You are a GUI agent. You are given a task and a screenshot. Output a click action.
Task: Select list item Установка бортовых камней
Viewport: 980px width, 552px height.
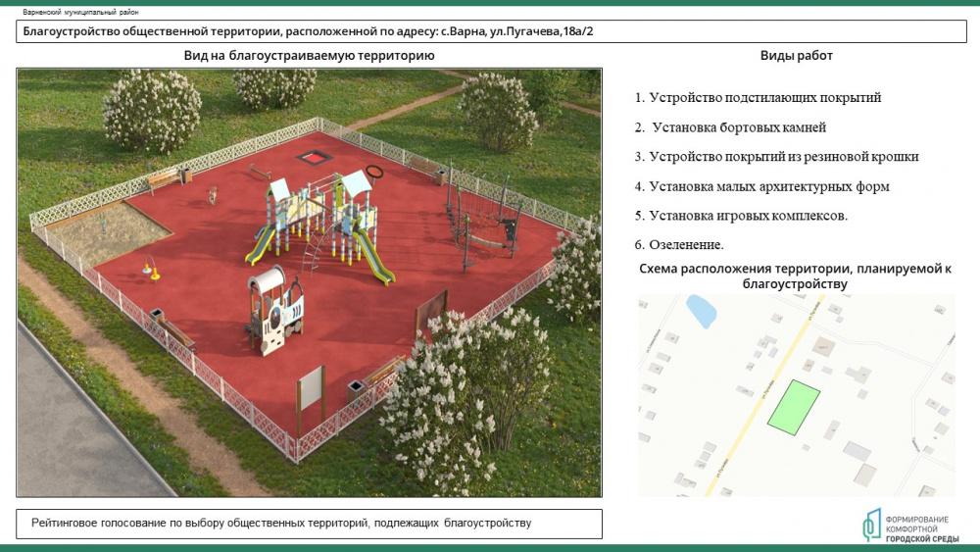pos(730,127)
